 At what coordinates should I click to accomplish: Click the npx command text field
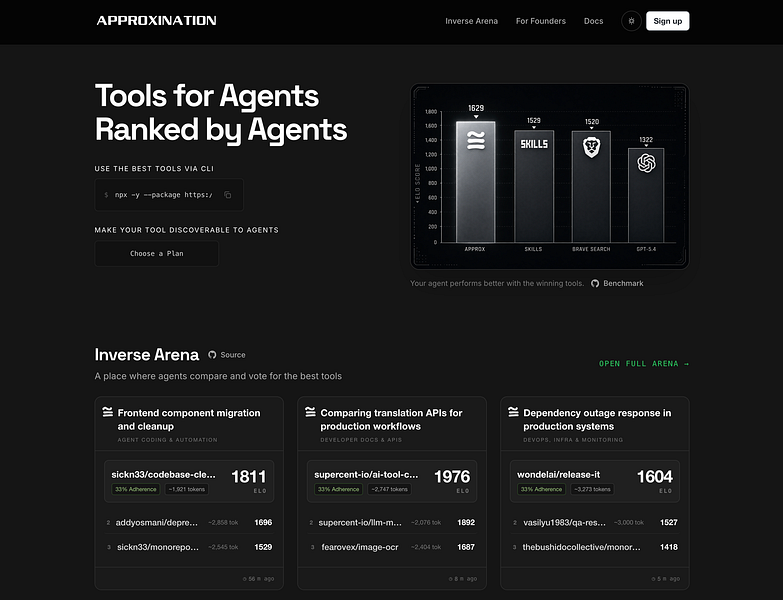[x=169, y=195]
